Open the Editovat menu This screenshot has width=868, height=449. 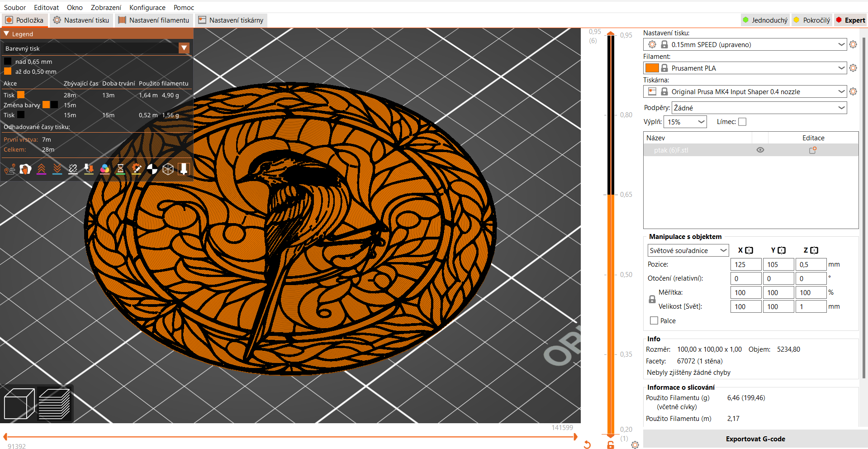click(x=46, y=7)
